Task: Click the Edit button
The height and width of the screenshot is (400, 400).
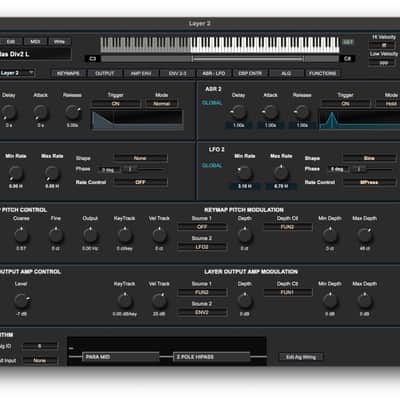Action: [11, 42]
